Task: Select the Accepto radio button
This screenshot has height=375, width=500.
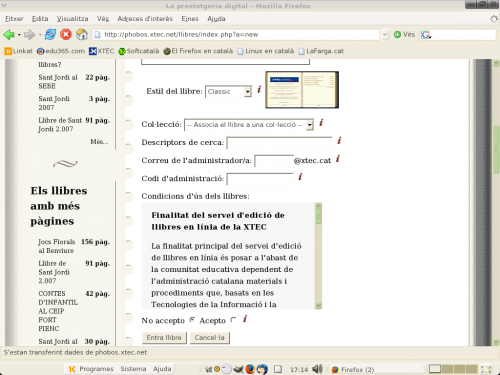Action: click(233, 320)
